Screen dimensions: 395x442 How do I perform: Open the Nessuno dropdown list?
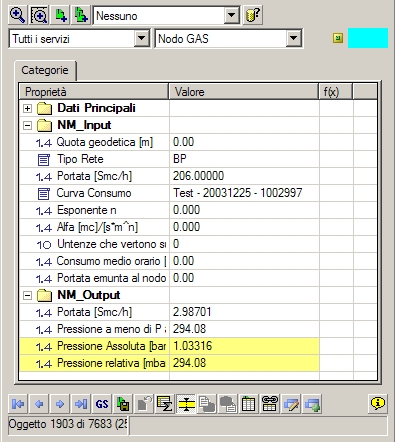[231, 15]
